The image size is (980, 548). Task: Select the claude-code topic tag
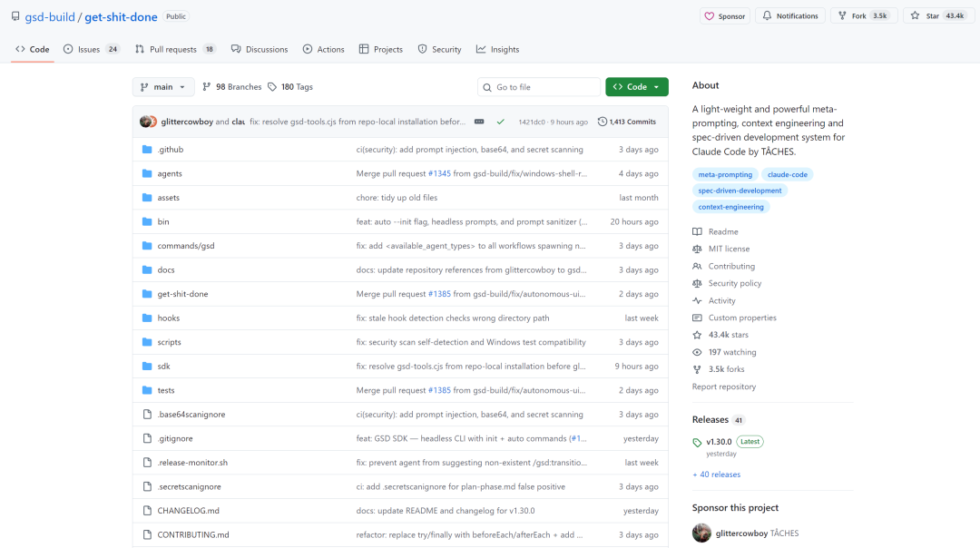point(788,174)
